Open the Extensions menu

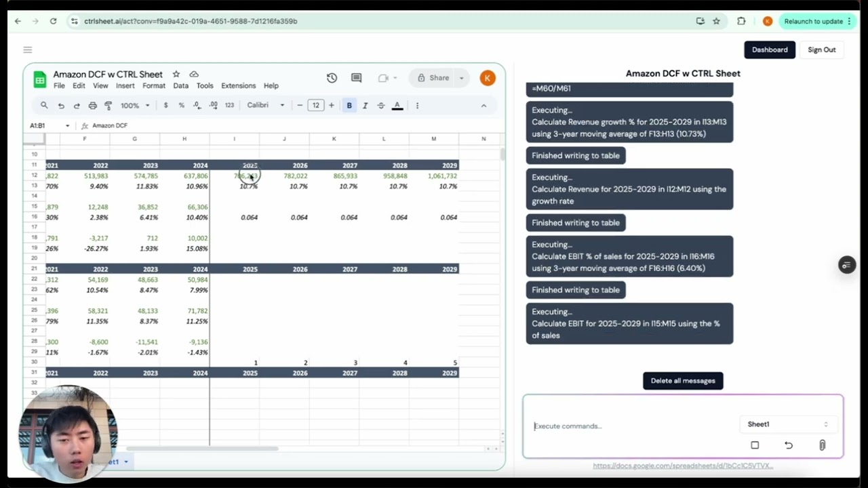(238, 86)
